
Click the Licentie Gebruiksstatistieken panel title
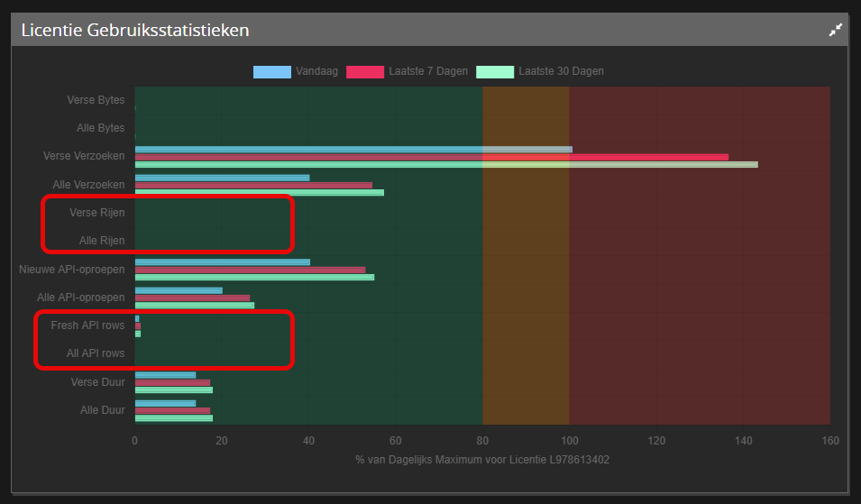click(x=135, y=31)
